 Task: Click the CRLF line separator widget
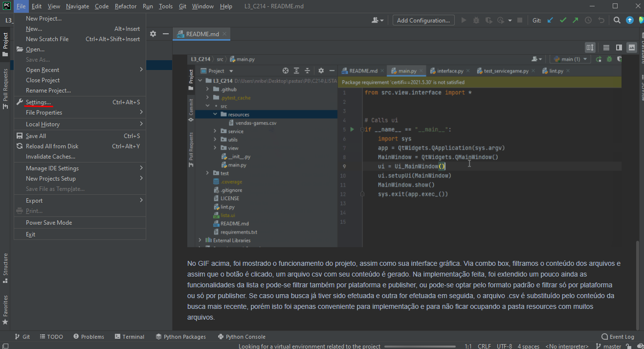tap(484, 346)
